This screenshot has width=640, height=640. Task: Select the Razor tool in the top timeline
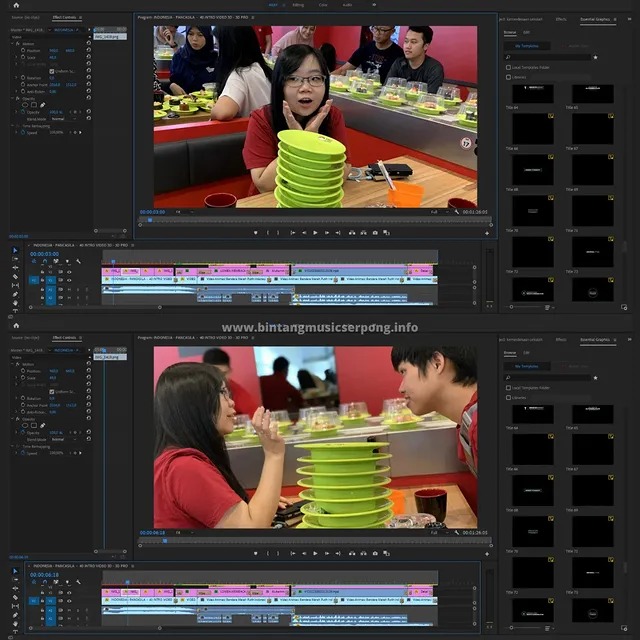pos(15,274)
